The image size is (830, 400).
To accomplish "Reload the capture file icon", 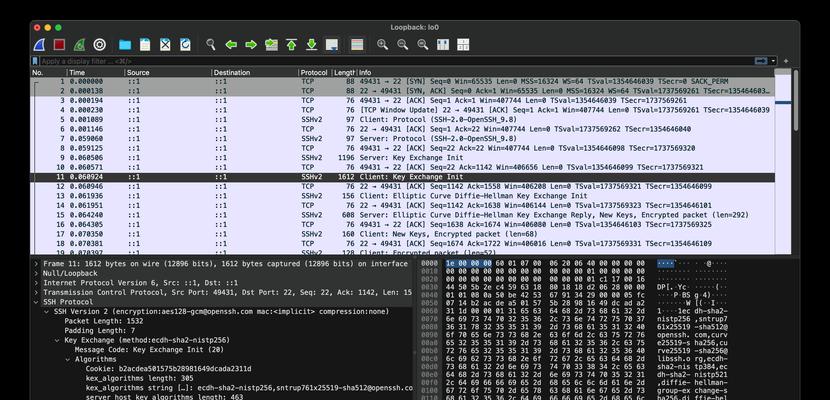I will pos(185,45).
